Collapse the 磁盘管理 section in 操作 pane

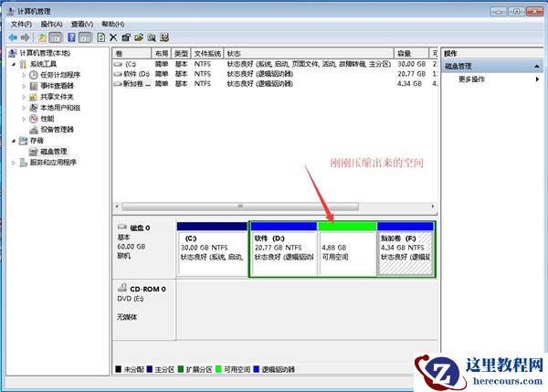pos(537,66)
